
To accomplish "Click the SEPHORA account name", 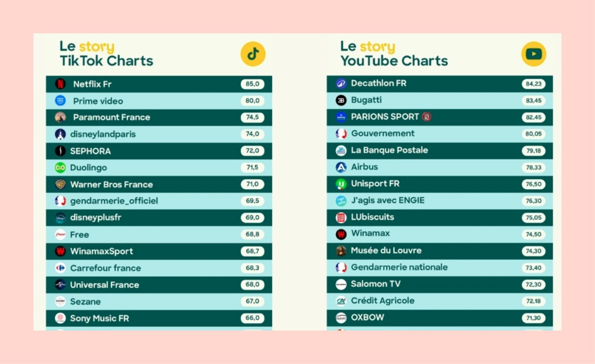I will point(90,151).
